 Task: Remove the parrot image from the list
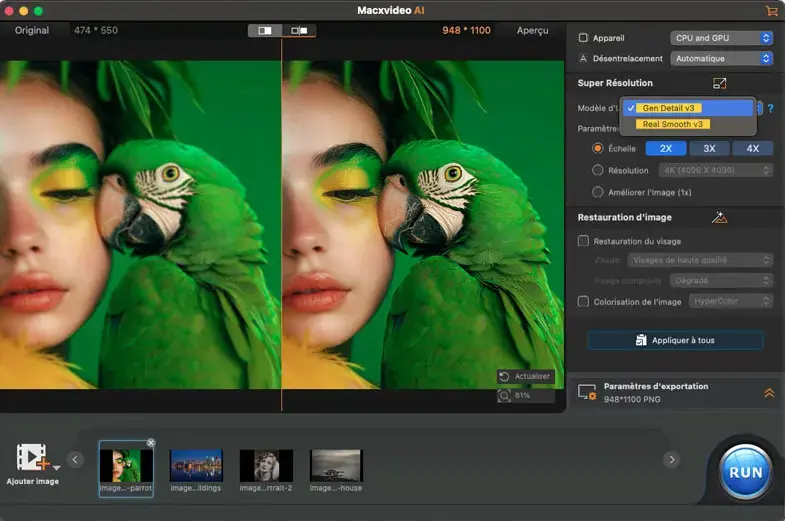coord(151,443)
